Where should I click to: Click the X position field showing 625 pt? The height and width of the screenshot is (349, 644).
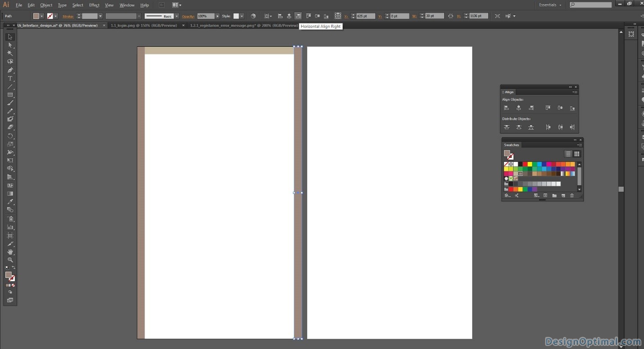pos(365,16)
